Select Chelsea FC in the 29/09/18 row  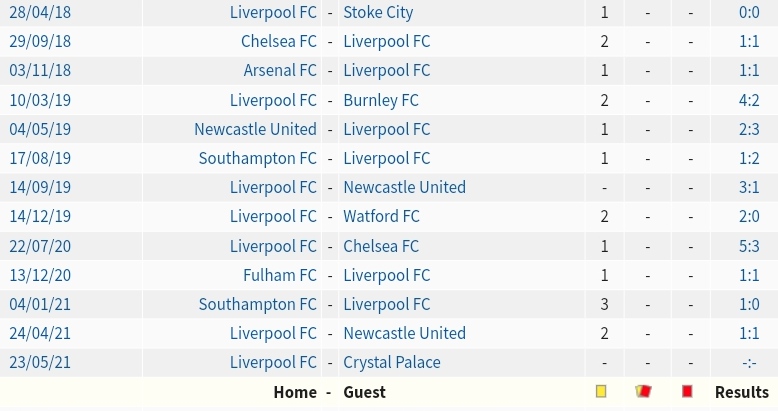tap(279, 41)
